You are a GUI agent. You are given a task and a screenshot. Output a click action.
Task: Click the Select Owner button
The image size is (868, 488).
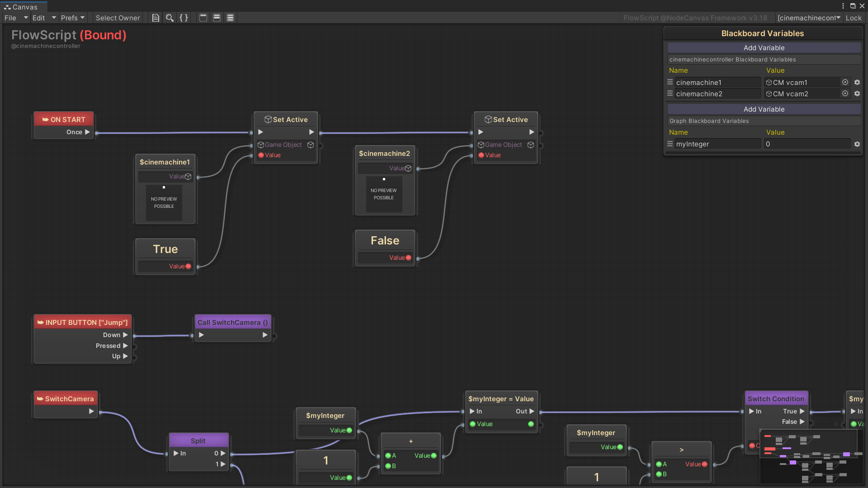[118, 18]
